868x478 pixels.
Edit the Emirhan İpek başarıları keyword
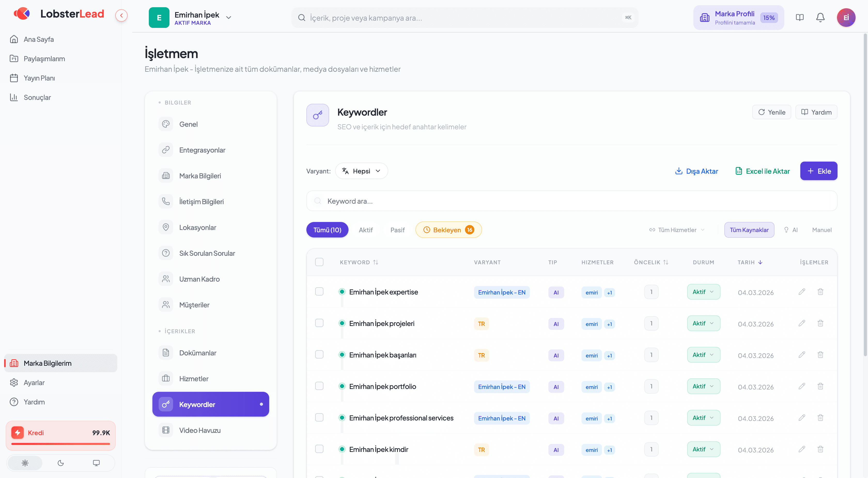coord(802,354)
